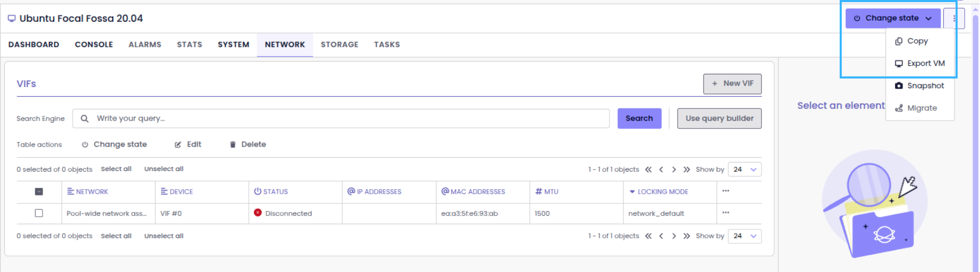Image resolution: width=980 pixels, height=272 pixels.
Task: Open column options in the table header
Action: point(725,191)
